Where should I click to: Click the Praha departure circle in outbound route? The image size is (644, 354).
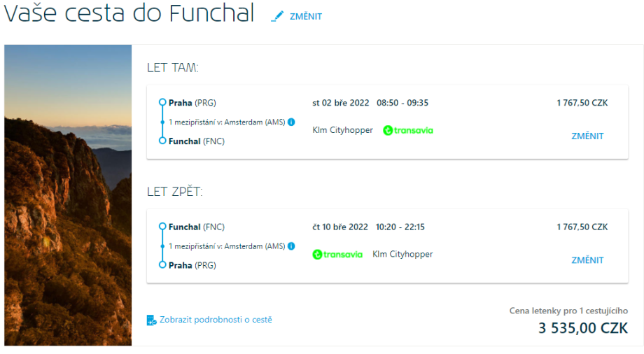pyautogui.click(x=162, y=103)
